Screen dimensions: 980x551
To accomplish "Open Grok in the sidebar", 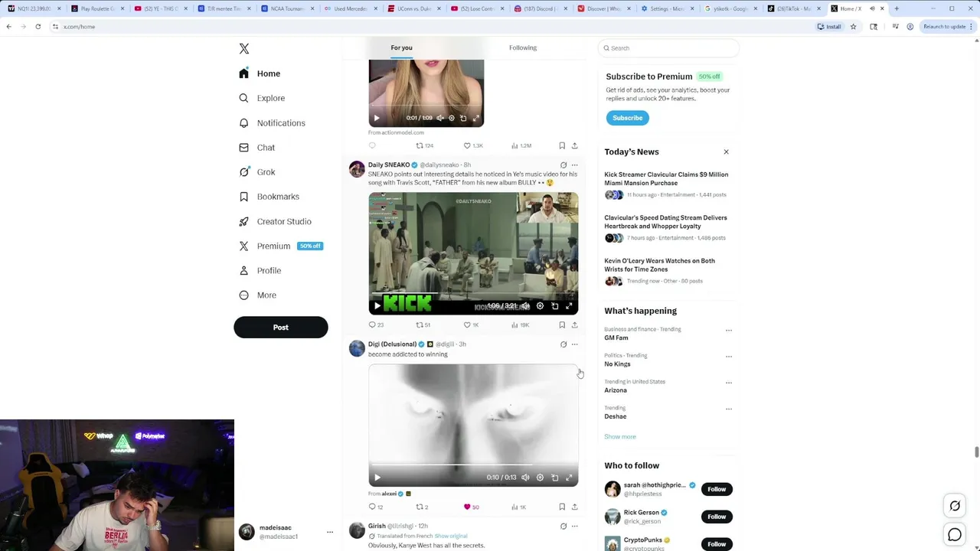I will point(256,172).
